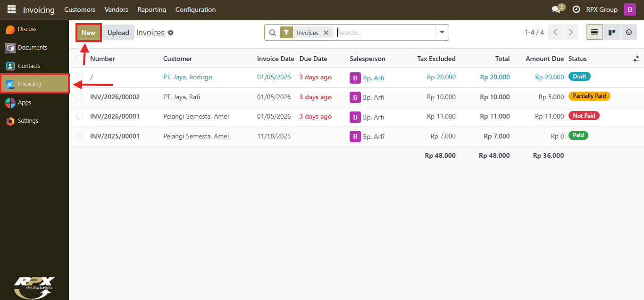
Task: Sort by the Number column header
Action: 102,59
